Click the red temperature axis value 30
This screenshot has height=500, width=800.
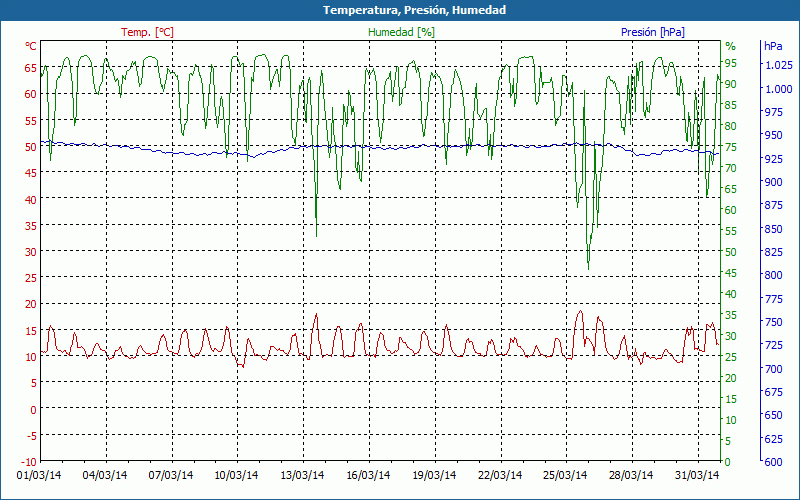coord(31,252)
